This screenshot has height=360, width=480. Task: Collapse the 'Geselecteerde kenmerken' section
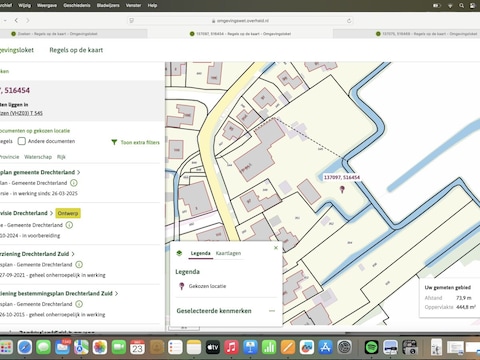[x=272, y=311]
